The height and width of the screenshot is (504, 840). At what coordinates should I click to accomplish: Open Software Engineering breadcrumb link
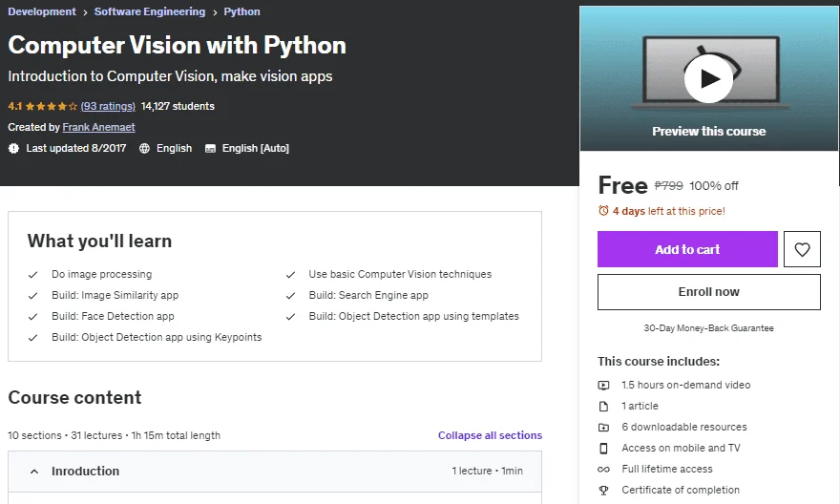coord(150,11)
